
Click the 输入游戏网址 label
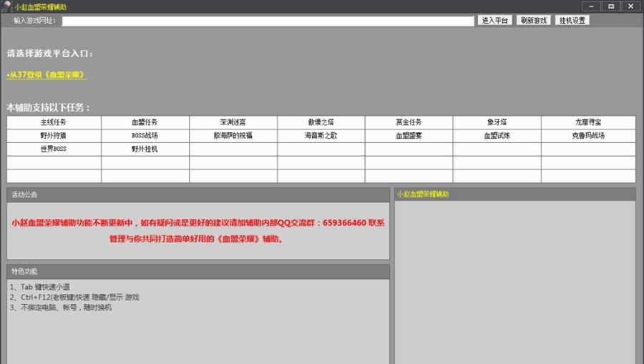point(34,21)
